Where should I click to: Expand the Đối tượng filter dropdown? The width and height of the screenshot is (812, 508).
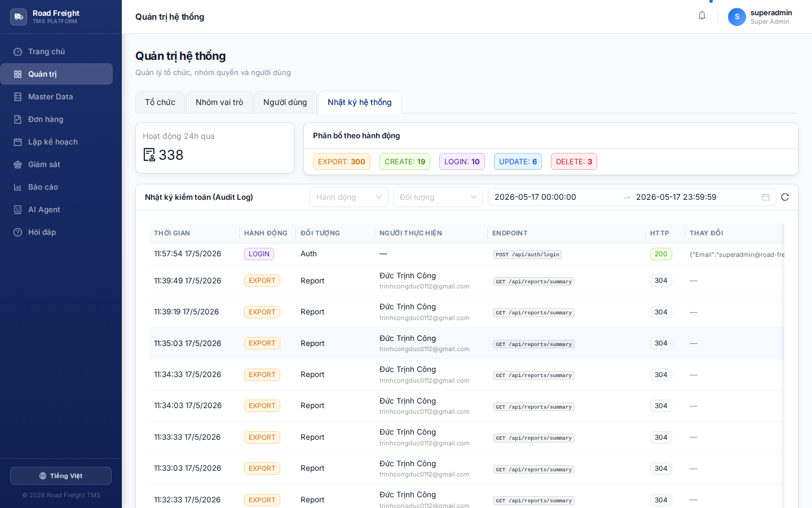438,197
